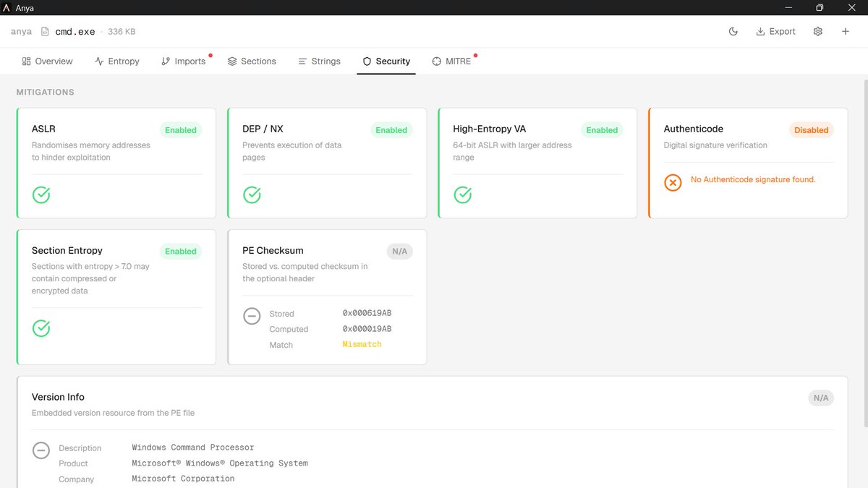Click 'Windows Command Processor' description value

pos(193,448)
